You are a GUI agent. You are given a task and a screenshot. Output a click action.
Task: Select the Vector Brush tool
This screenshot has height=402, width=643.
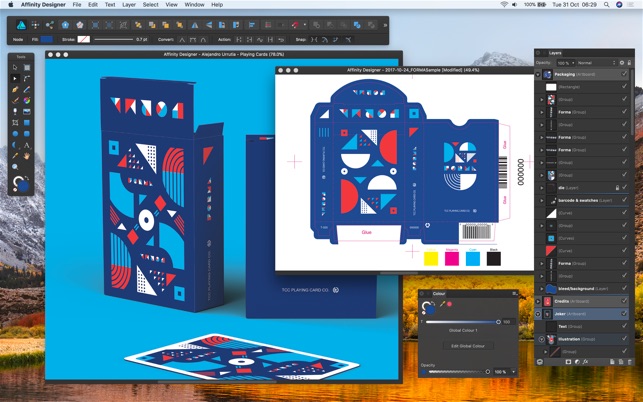(x=15, y=100)
